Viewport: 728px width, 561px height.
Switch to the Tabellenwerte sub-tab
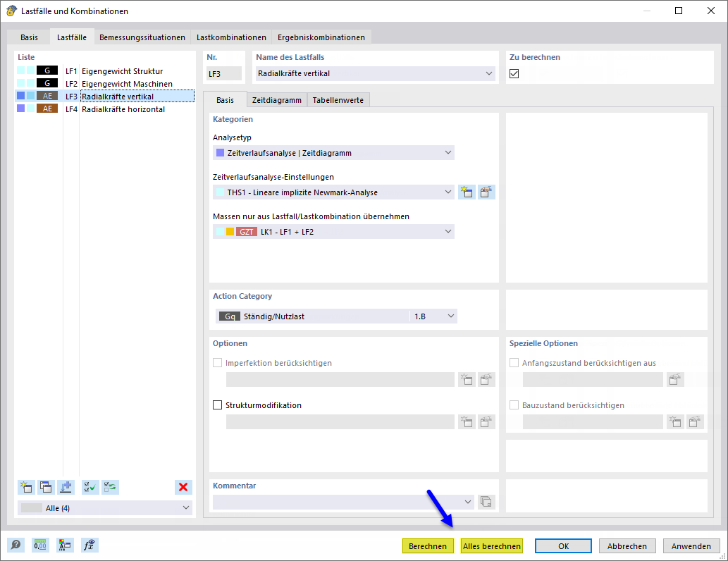pos(338,100)
